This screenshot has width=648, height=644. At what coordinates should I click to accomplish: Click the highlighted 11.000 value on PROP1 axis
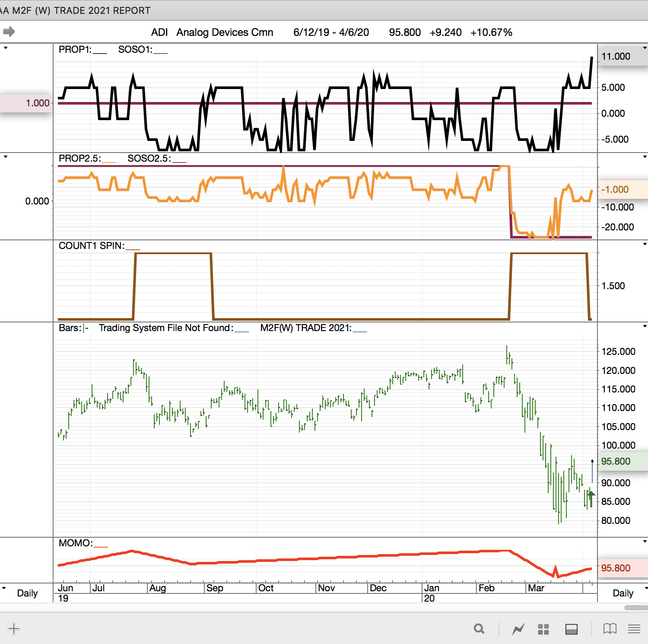[623, 56]
